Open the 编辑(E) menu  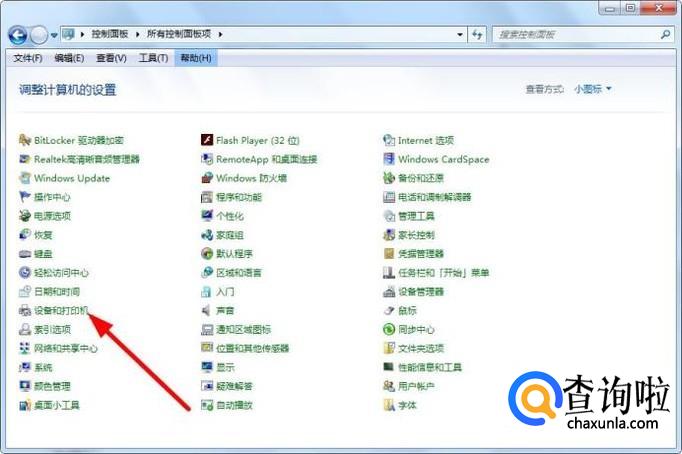pos(69,58)
